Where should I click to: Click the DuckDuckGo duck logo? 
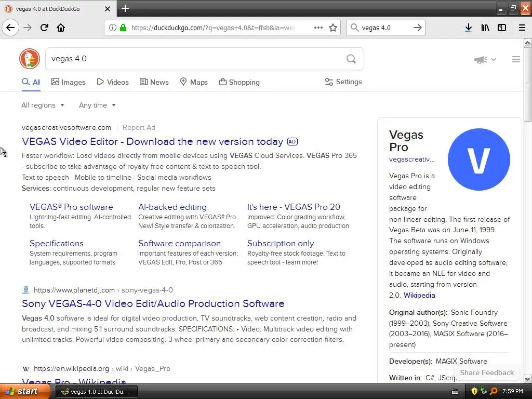pyautogui.click(x=30, y=58)
